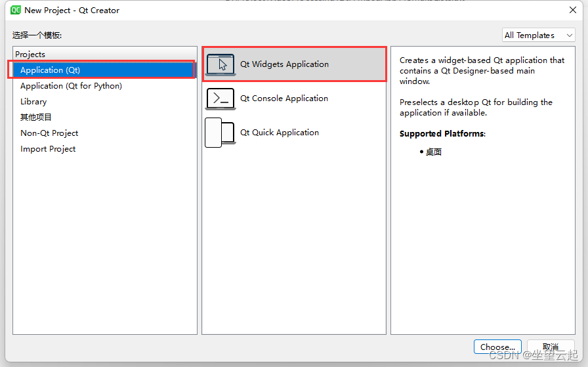
Task: Click the Qt Console Application terminal icon
Action: 220,98
